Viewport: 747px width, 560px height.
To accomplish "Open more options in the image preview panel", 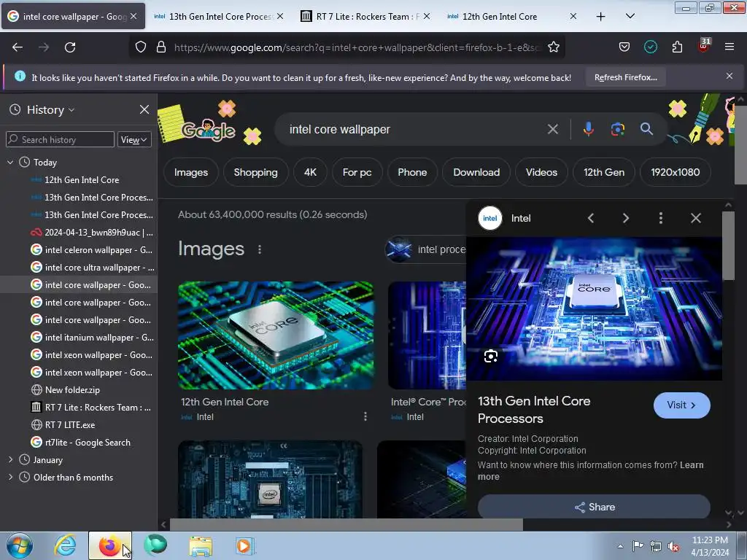I will [661, 218].
